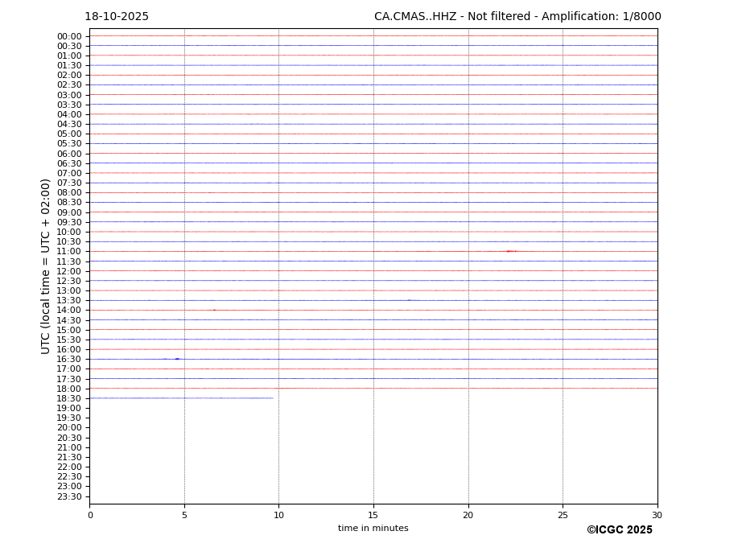This screenshot has height=560, width=746.
Task: Click the date 18-10-2025 in the header
Action: tap(117, 17)
